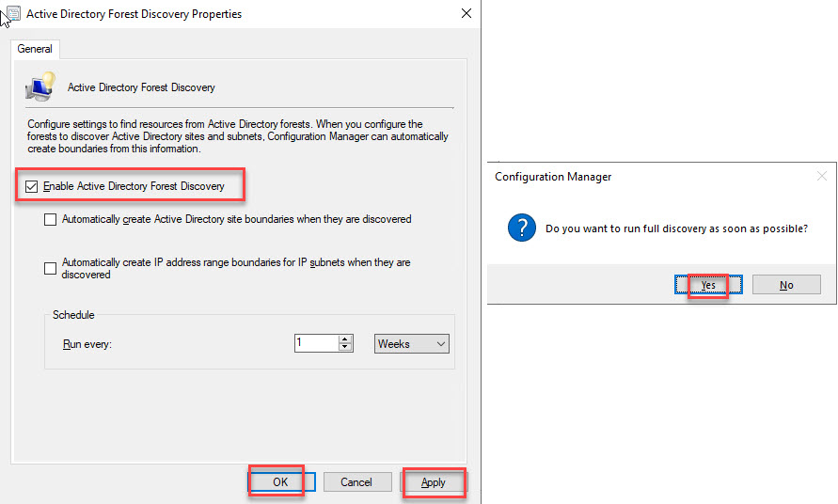Click the properties window title bar icon

(x=13, y=14)
